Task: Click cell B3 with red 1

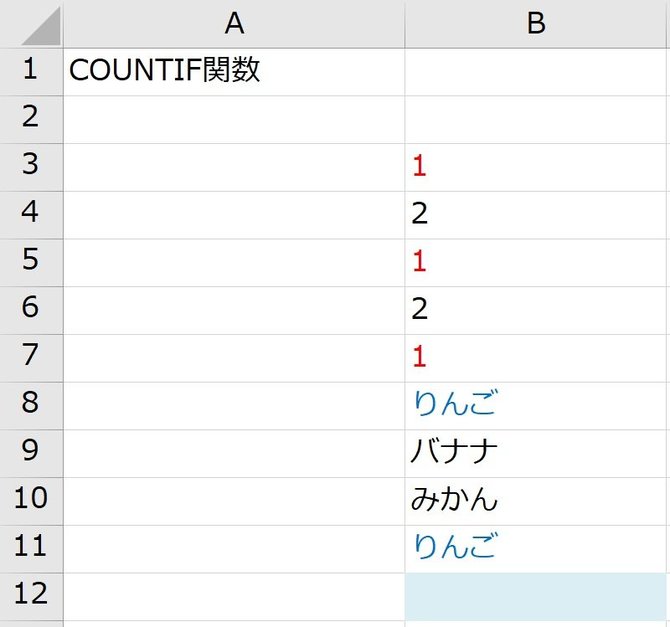Action: (x=535, y=168)
